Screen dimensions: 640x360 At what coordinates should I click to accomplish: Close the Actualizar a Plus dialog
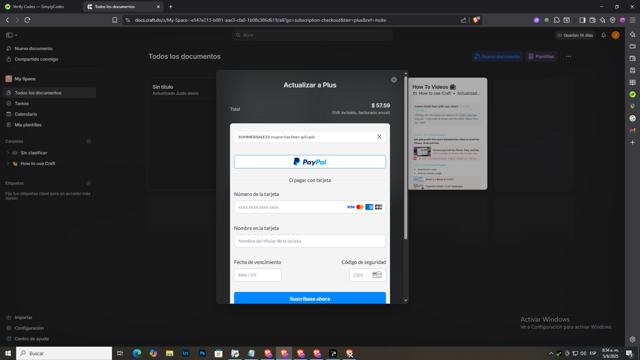pos(394,80)
